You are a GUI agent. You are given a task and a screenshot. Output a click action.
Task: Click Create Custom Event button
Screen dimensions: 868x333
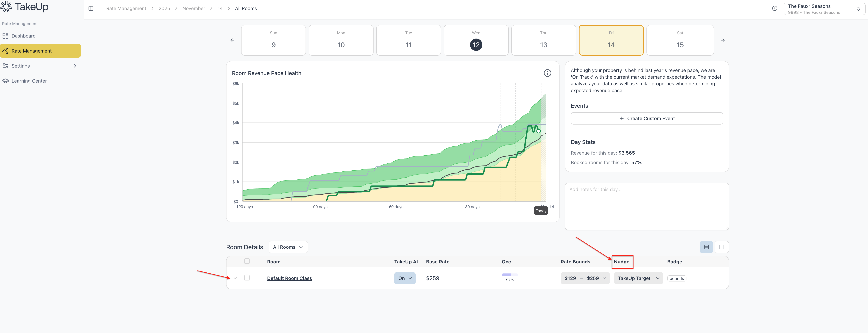pos(646,119)
